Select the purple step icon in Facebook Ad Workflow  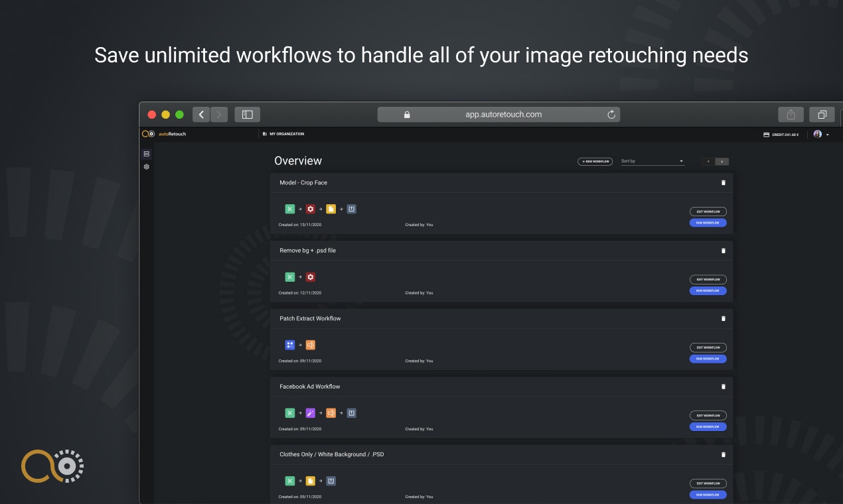pos(310,412)
